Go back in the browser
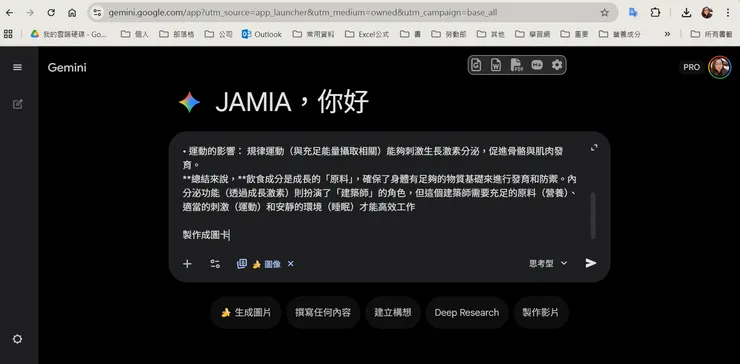This screenshot has width=740, height=364. (x=9, y=13)
